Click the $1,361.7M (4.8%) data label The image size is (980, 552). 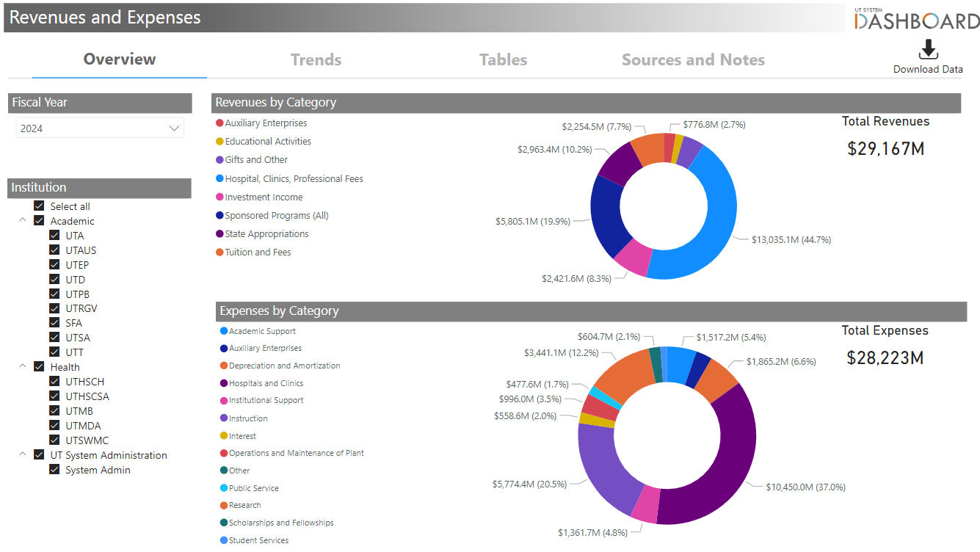coord(592,532)
